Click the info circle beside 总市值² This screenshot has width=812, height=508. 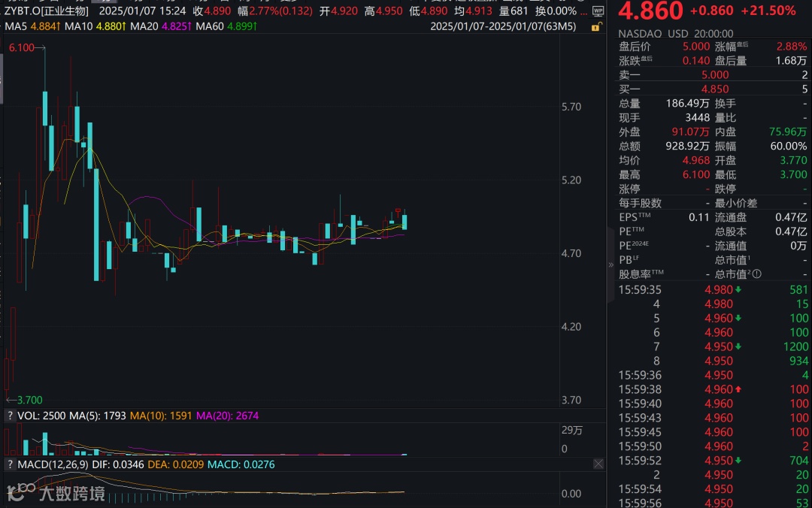pyautogui.click(x=756, y=274)
